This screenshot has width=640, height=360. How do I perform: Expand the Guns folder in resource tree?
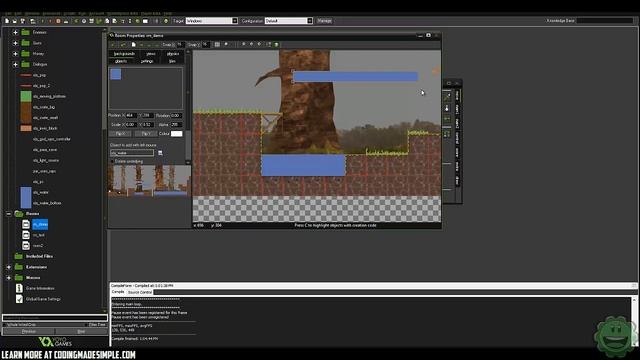(15, 43)
